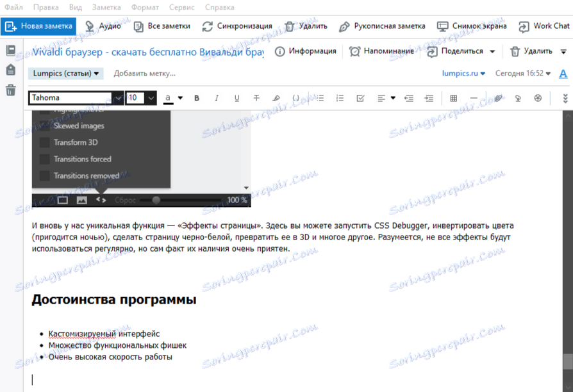This screenshot has width=573, height=392.
Task: Enable the Skewed images checkbox
Action: [x=44, y=126]
